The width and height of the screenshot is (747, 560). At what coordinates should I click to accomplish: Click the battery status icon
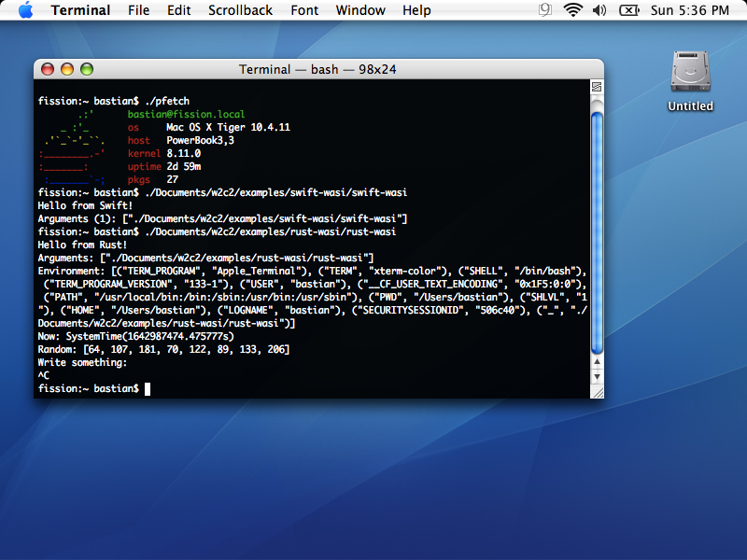click(628, 10)
